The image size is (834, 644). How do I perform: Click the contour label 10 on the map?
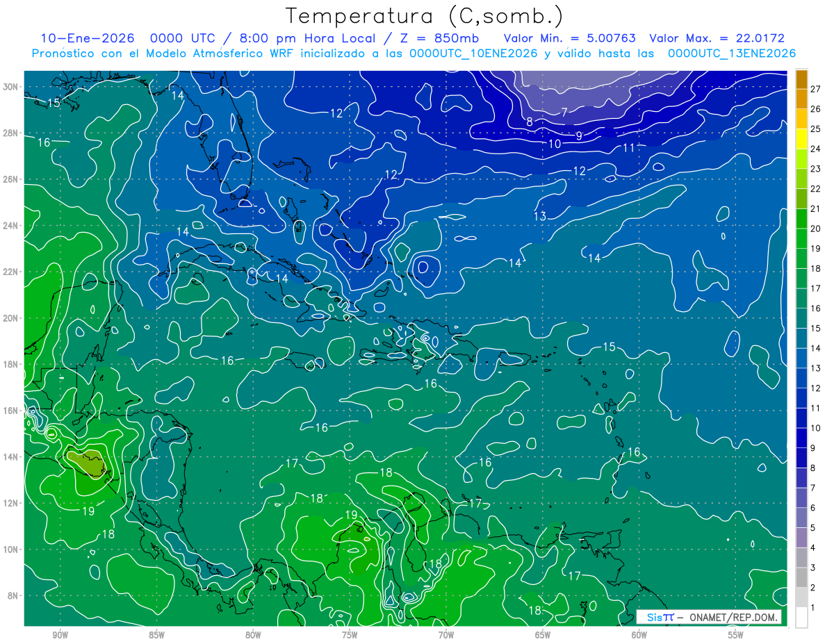(555, 144)
